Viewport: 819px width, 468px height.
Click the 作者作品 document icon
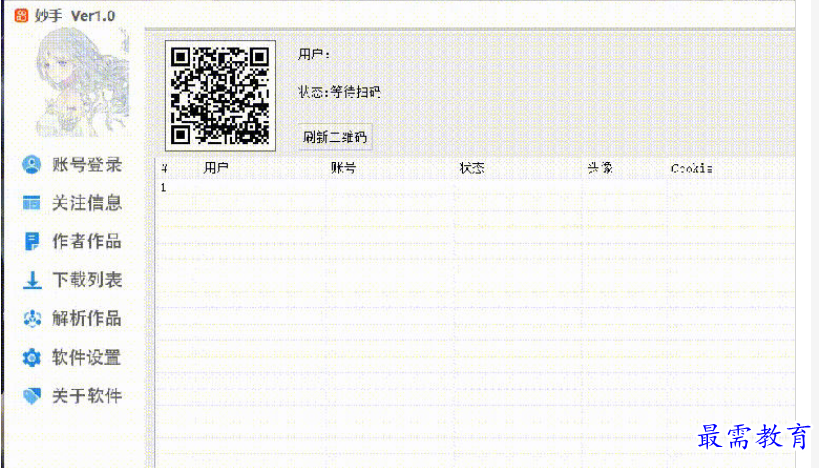pos(32,241)
